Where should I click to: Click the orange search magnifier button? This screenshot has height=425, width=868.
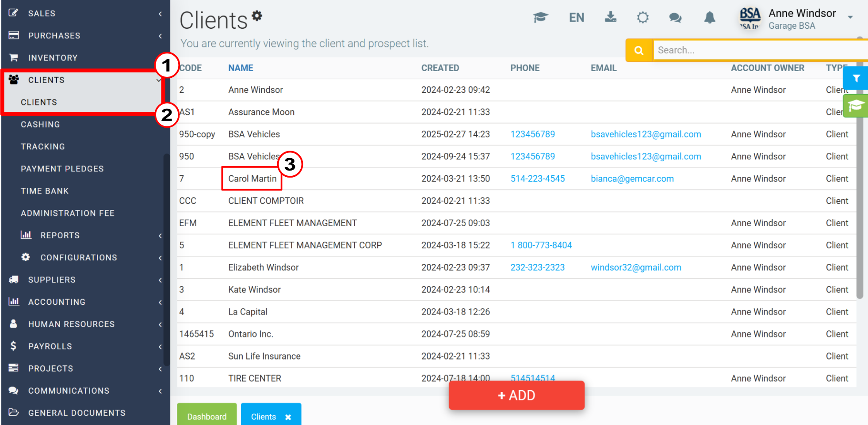639,50
